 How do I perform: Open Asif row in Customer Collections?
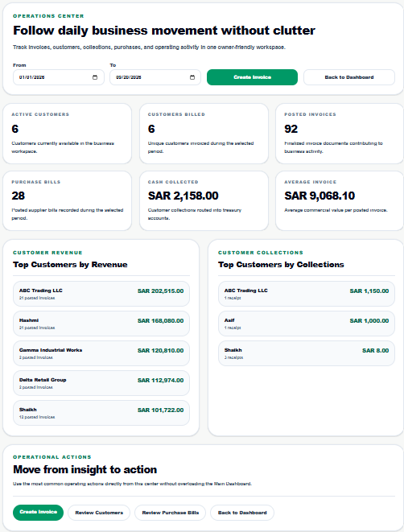(307, 324)
